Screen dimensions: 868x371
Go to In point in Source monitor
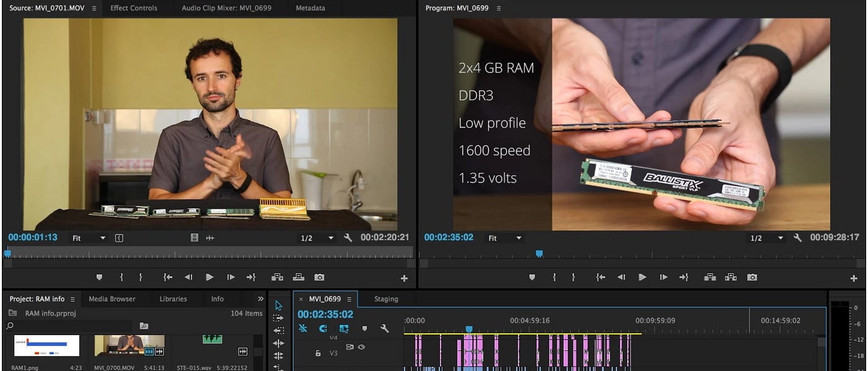tap(167, 277)
